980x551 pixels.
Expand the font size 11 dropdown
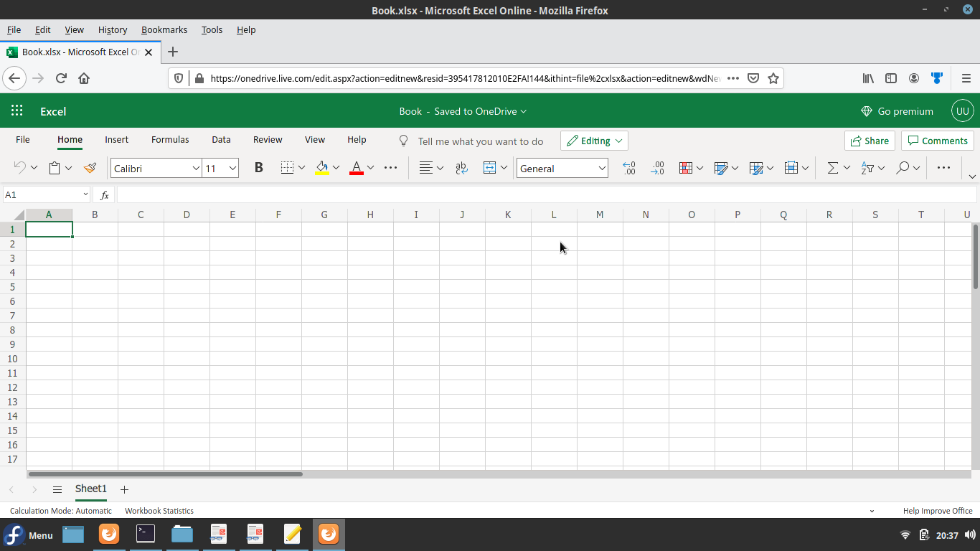[x=232, y=168]
